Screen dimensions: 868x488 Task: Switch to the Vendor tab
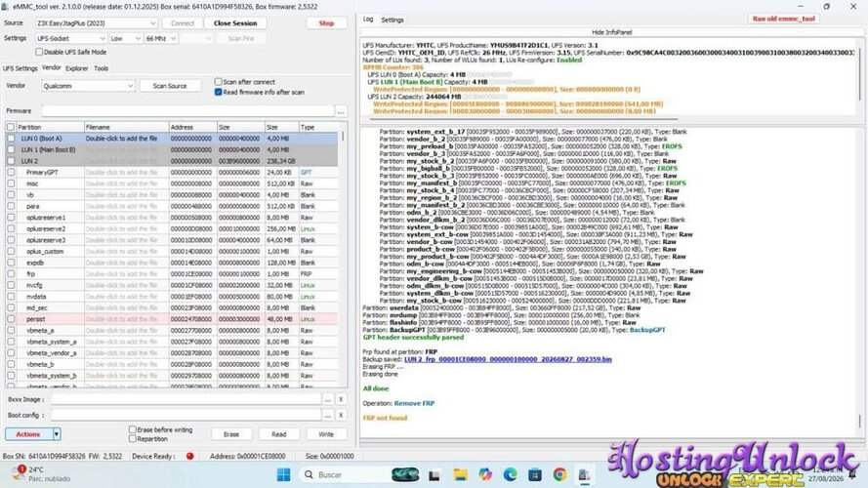(52, 67)
